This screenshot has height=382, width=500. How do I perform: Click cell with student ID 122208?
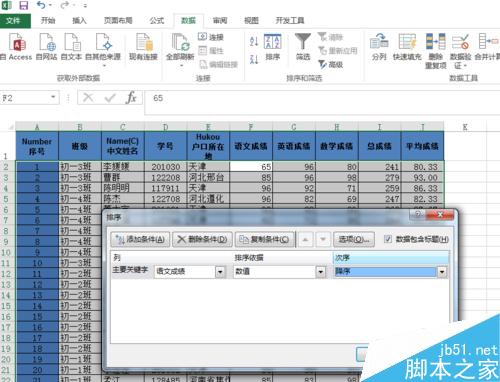pyautogui.click(x=166, y=177)
